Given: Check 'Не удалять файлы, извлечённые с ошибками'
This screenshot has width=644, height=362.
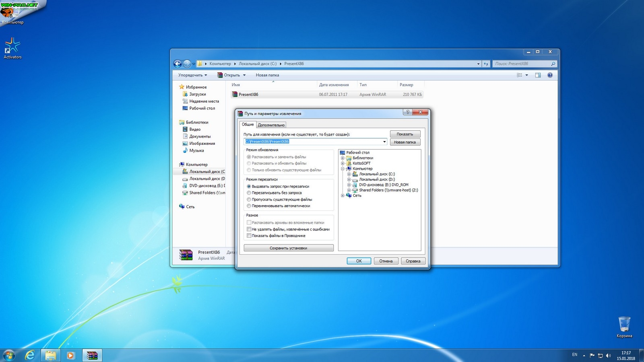Looking at the screenshot, I should [249, 229].
